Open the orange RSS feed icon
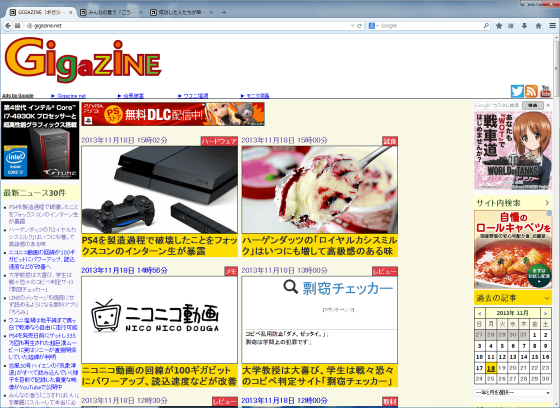 pos(531,91)
